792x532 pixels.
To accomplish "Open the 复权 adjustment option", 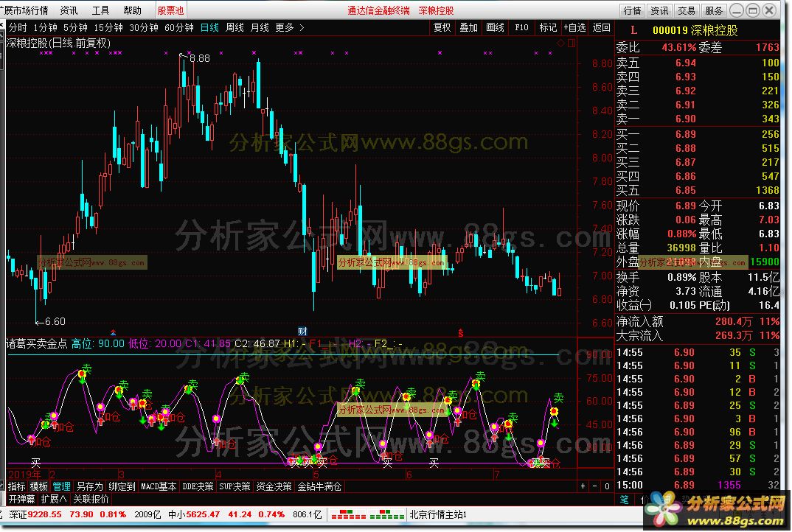I will (x=442, y=28).
